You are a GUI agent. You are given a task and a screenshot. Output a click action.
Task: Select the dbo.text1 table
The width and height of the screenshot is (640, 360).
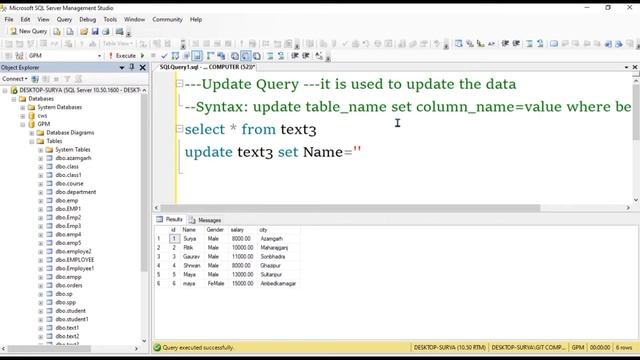pos(67,328)
